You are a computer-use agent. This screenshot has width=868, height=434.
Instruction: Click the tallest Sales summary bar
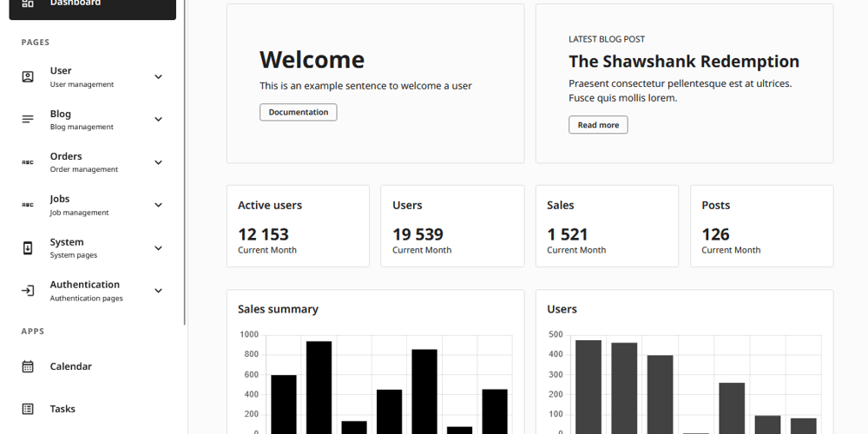[319, 387]
